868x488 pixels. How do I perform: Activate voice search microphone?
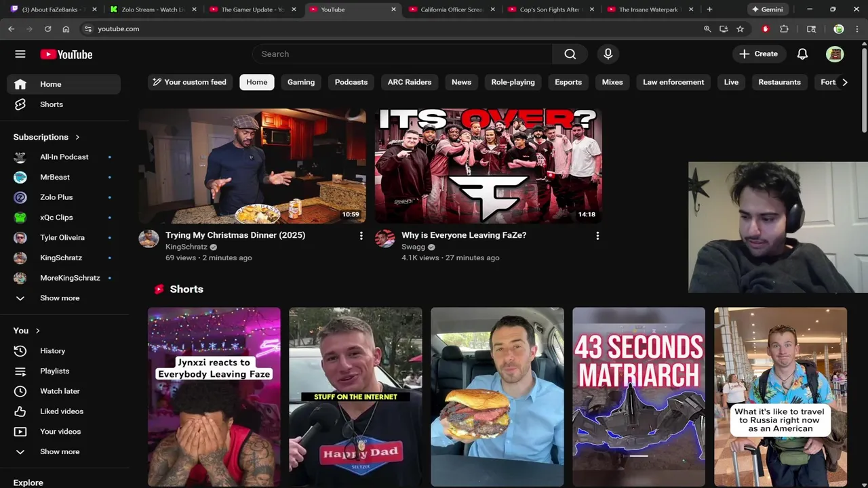tap(608, 54)
